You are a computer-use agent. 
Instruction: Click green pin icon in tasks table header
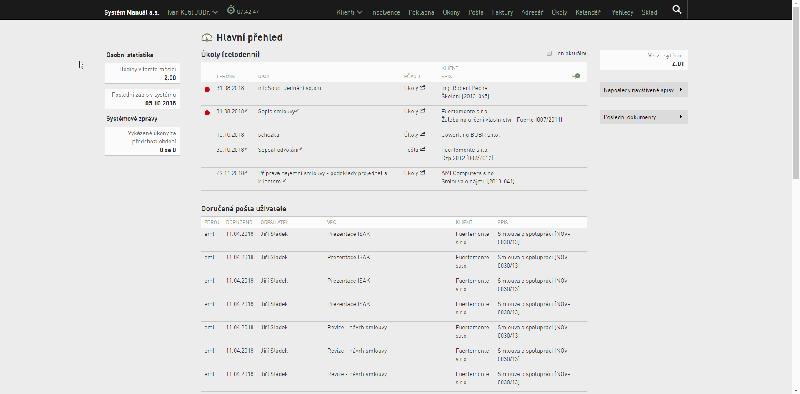[x=576, y=76]
